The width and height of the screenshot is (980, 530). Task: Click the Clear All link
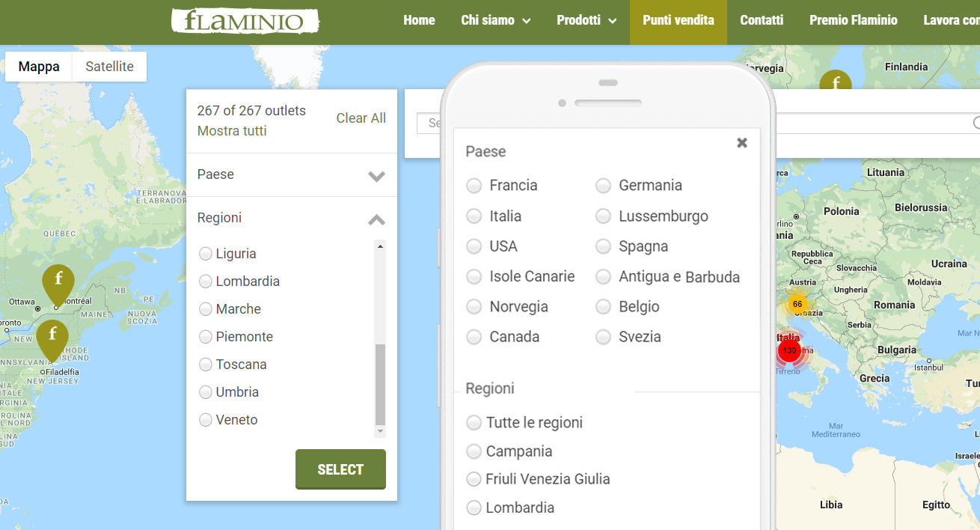click(361, 118)
